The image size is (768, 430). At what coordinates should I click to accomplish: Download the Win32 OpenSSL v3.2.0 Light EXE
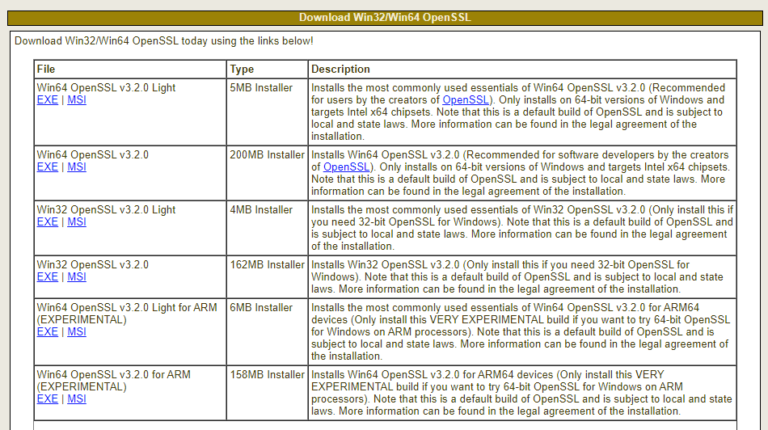pos(47,222)
